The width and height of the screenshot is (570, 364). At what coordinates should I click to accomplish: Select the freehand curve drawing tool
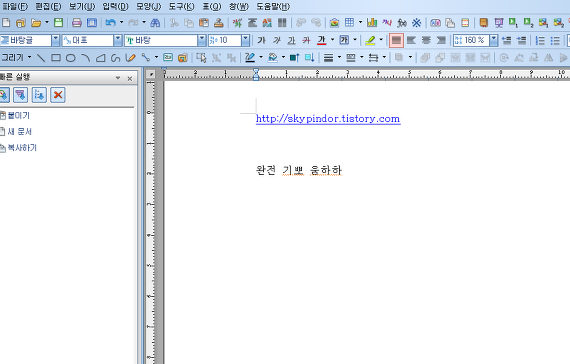pos(116,58)
